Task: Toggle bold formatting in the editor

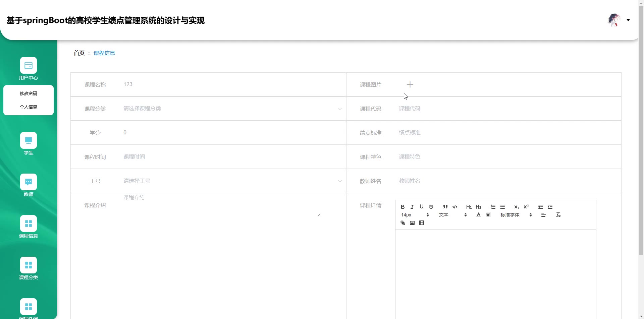Action: point(403,207)
